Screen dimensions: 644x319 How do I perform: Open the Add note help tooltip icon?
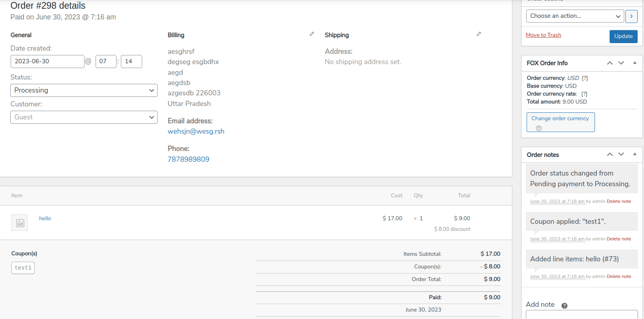[565, 306]
